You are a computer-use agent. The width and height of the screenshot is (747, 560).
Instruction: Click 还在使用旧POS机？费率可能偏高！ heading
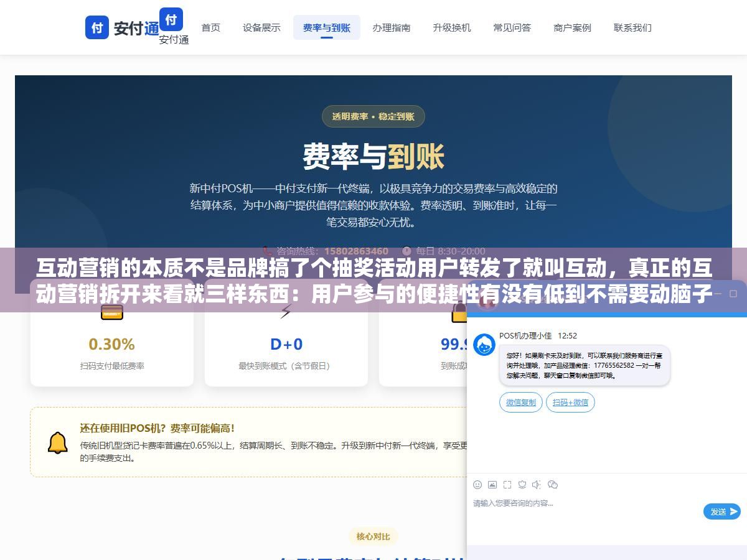click(157, 428)
